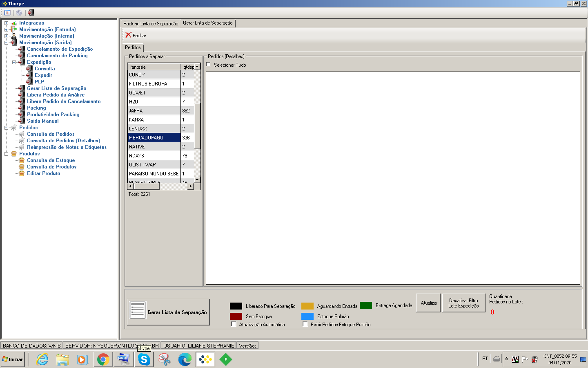Show hidden tray icons chevron
Screen dimensions: 588x368
506,359
